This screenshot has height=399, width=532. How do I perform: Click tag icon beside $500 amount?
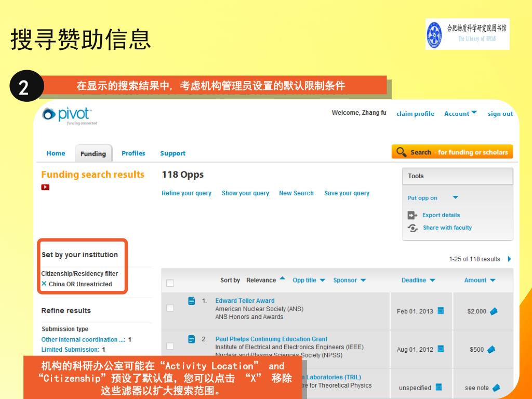pyautogui.click(x=491, y=349)
